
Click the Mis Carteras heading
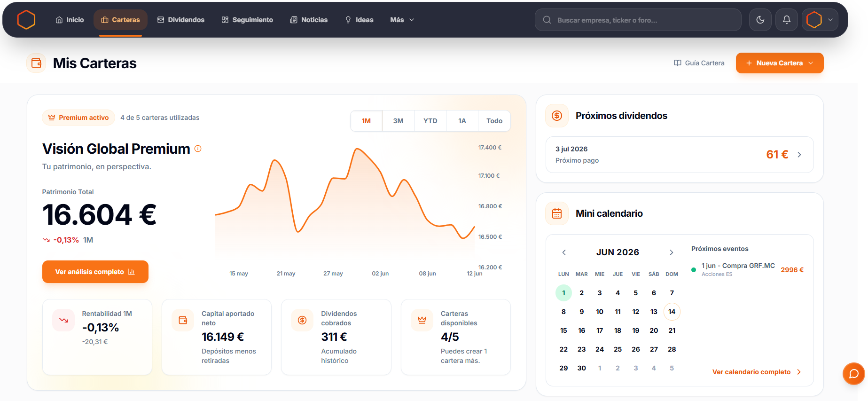tap(95, 63)
